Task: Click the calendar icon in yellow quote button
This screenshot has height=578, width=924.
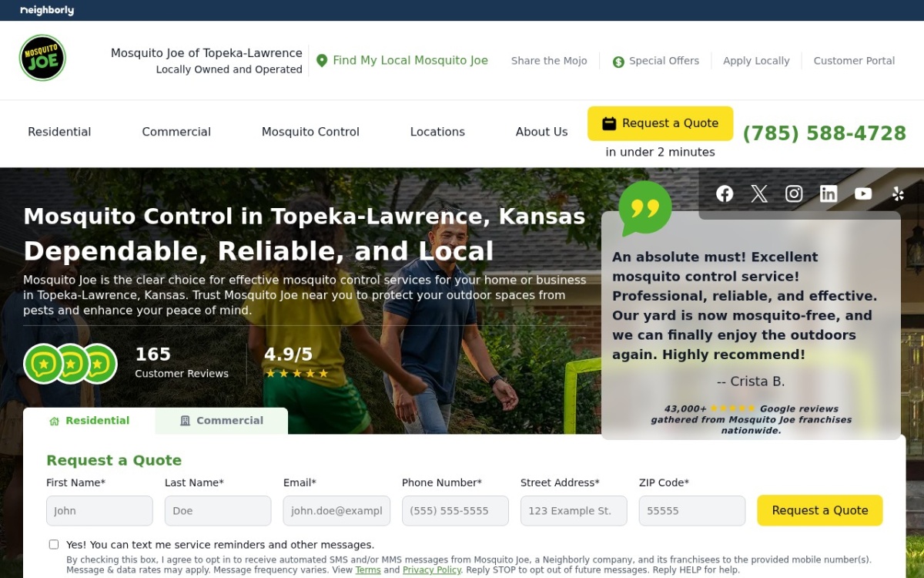Action: tap(609, 123)
